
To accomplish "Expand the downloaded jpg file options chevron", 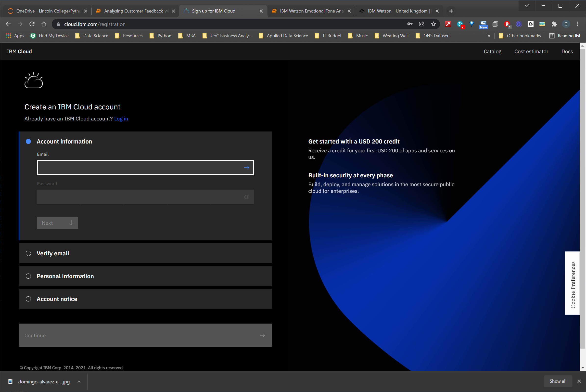I will coord(79,381).
